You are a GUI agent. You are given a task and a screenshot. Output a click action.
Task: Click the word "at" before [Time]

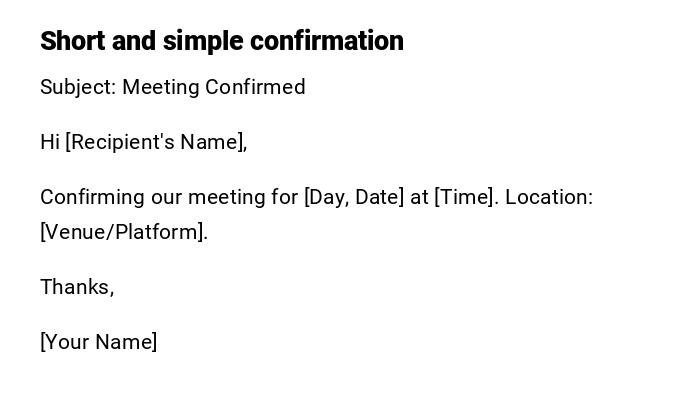419,197
